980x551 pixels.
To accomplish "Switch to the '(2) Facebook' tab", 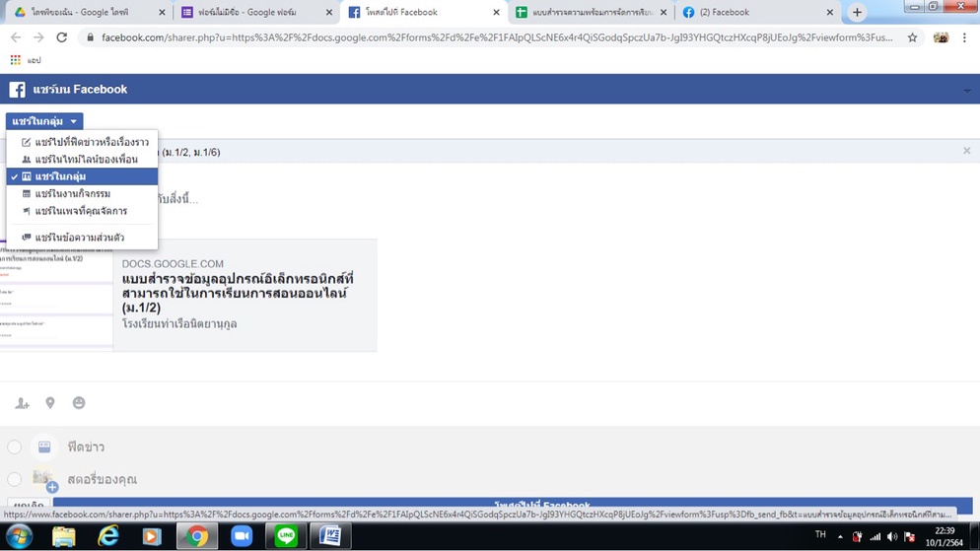I will point(756,12).
